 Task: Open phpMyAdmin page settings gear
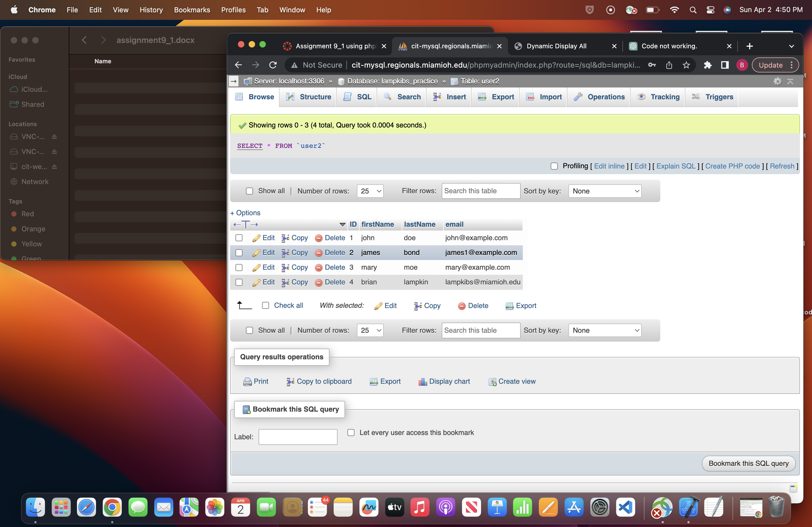click(x=777, y=81)
